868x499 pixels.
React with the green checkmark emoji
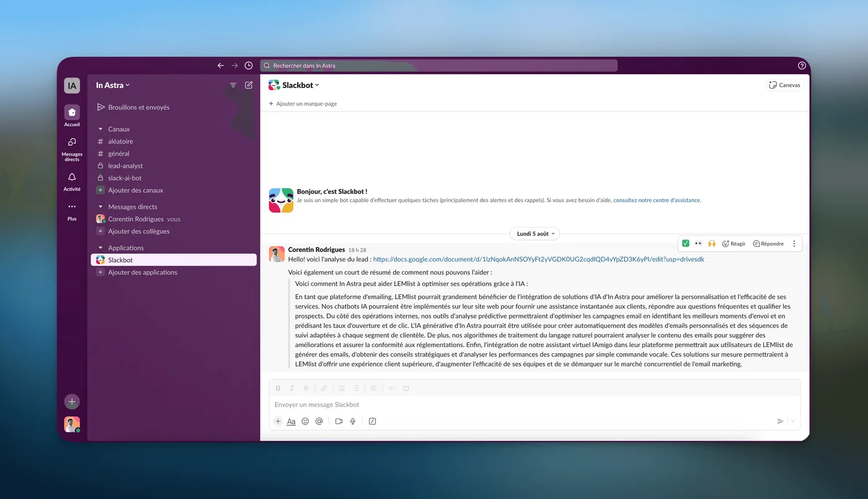point(686,244)
